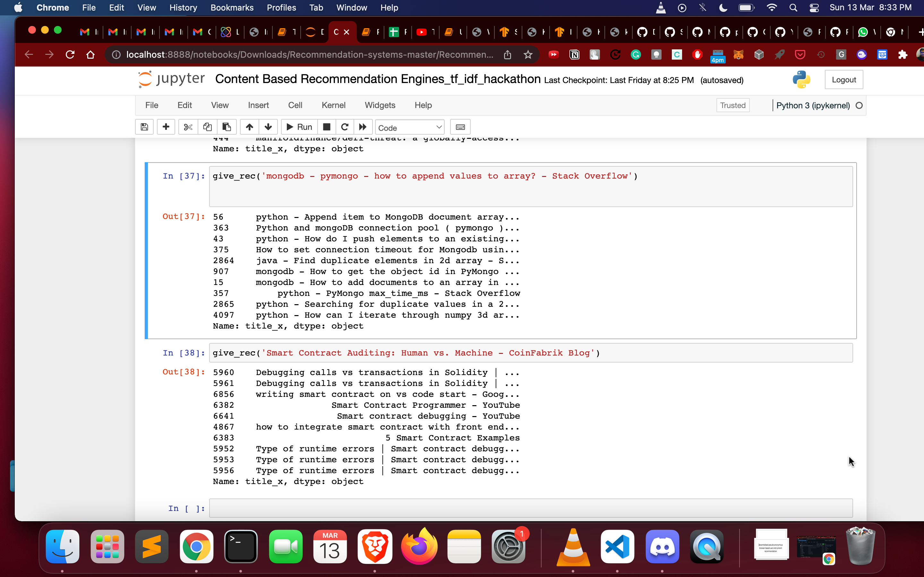Click the Restart kernel icon
This screenshot has width=924, height=577.
pos(344,126)
